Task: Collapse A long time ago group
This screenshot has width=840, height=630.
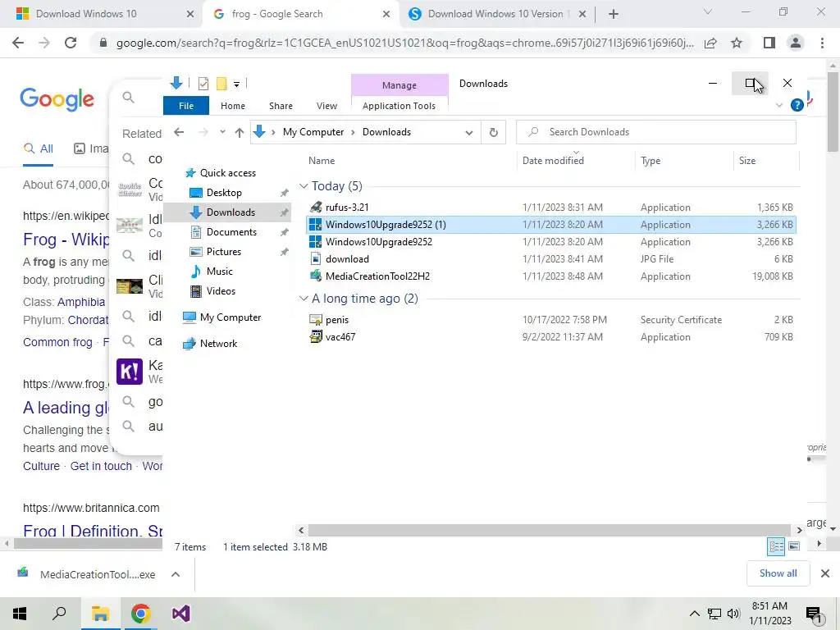Action: coord(304,299)
